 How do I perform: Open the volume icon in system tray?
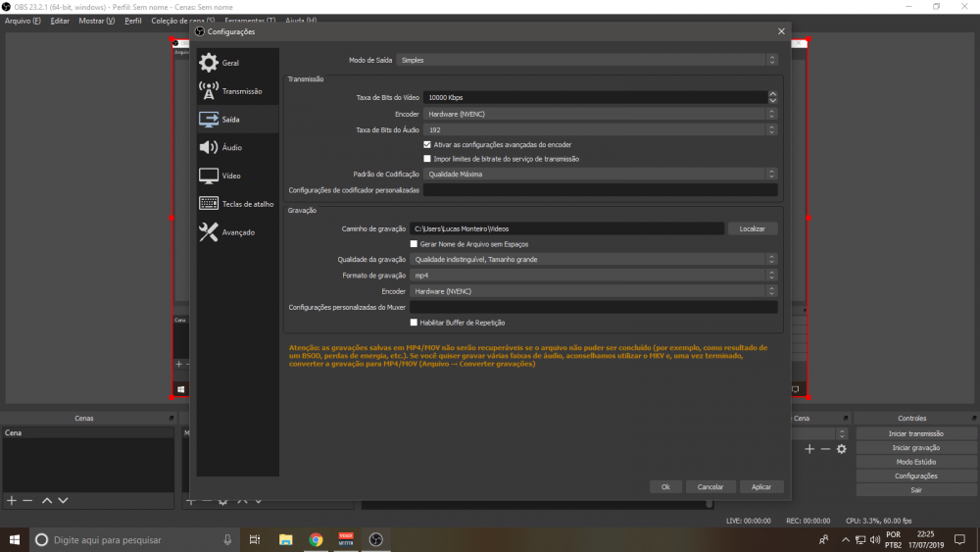tap(875, 539)
